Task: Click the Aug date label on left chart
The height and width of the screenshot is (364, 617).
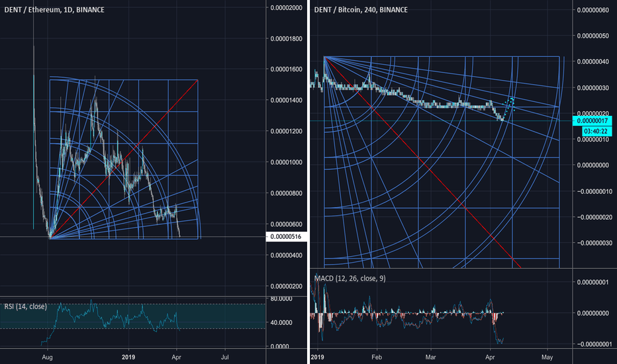Action: pyautogui.click(x=47, y=357)
